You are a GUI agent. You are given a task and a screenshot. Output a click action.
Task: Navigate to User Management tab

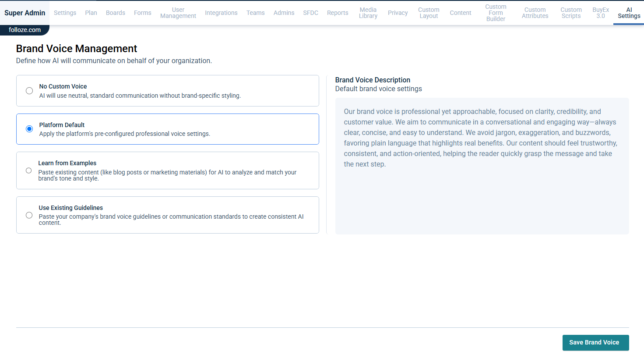click(178, 13)
